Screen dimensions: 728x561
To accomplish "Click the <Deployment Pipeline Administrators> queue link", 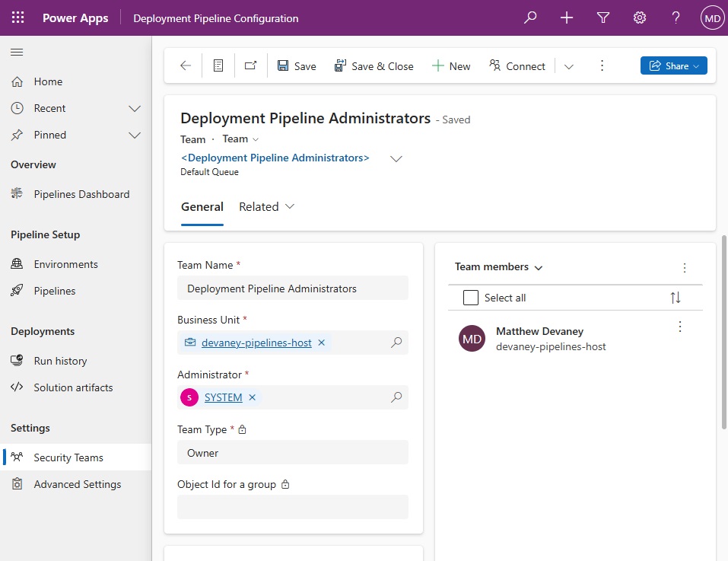I will tap(275, 158).
